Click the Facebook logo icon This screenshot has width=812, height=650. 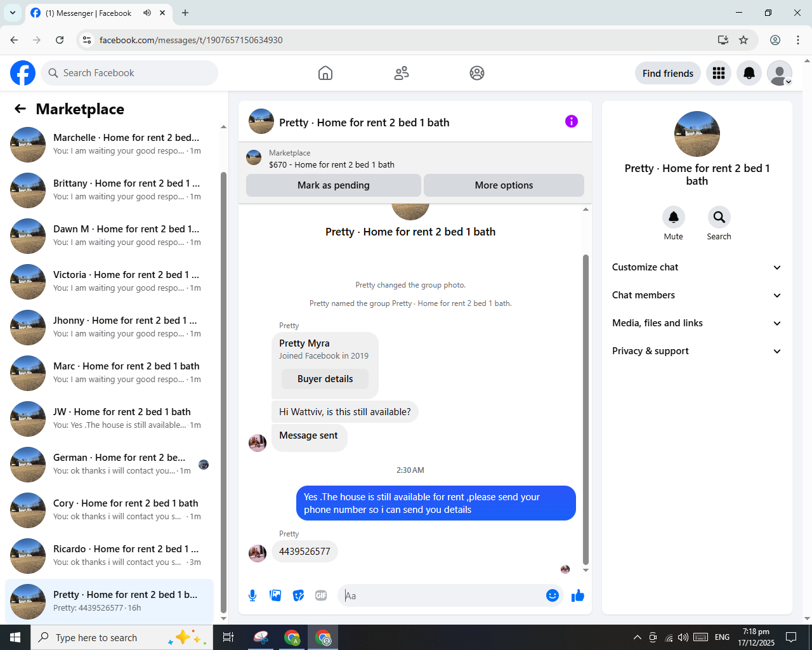[23, 73]
